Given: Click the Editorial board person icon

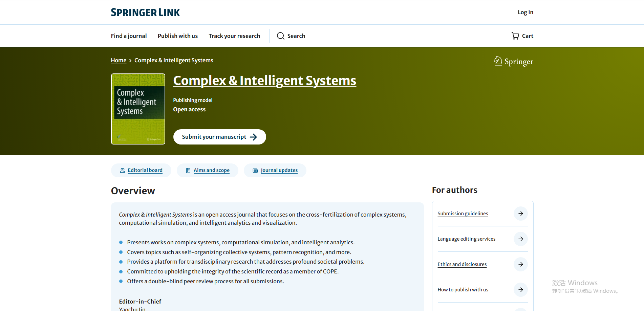Looking at the screenshot, I should click(x=123, y=171).
